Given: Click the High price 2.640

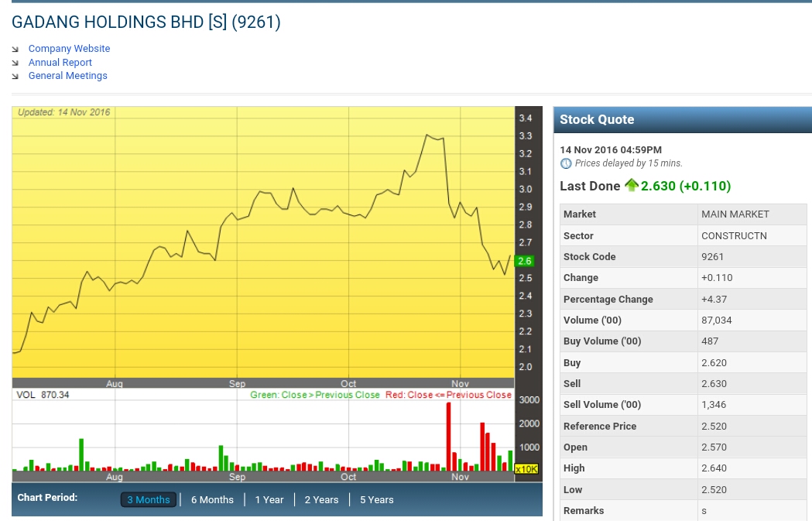Looking at the screenshot, I should [x=714, y=468].
